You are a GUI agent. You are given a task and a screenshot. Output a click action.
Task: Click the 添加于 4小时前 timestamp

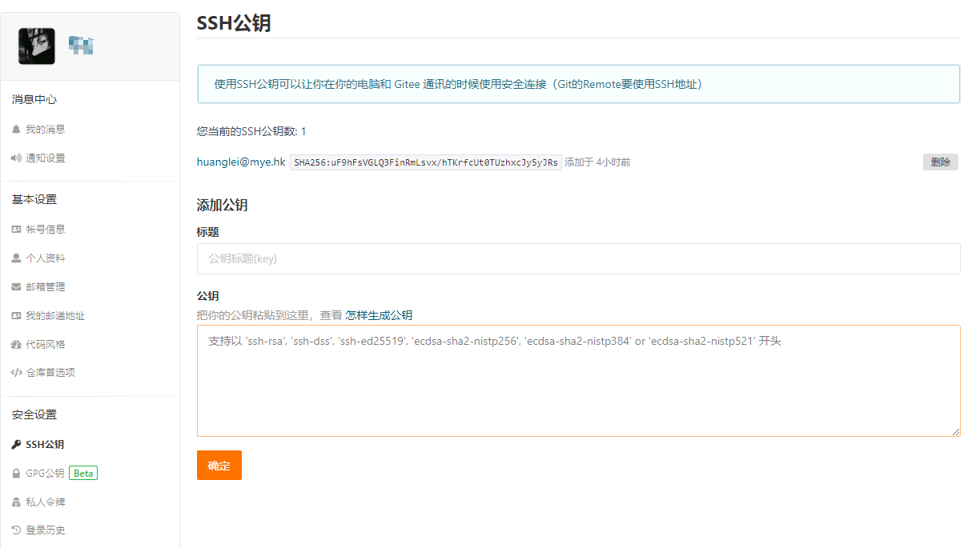[x=597, y=162]
